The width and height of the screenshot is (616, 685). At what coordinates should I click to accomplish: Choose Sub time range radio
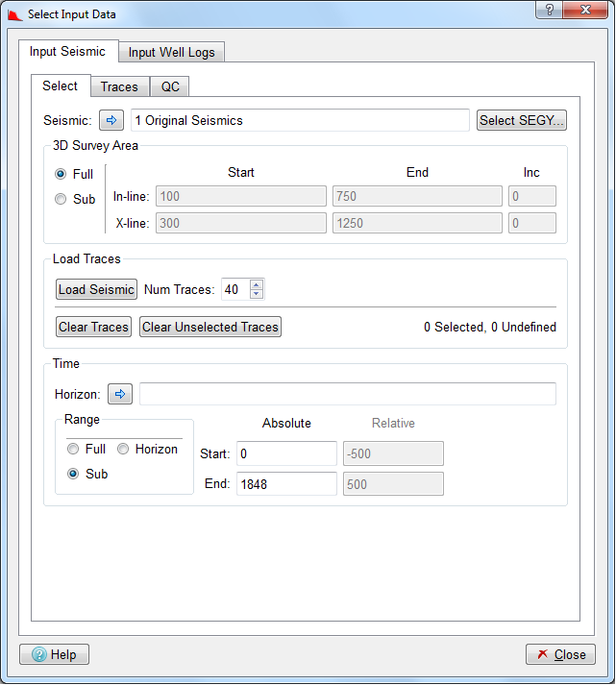coord(73,474)
